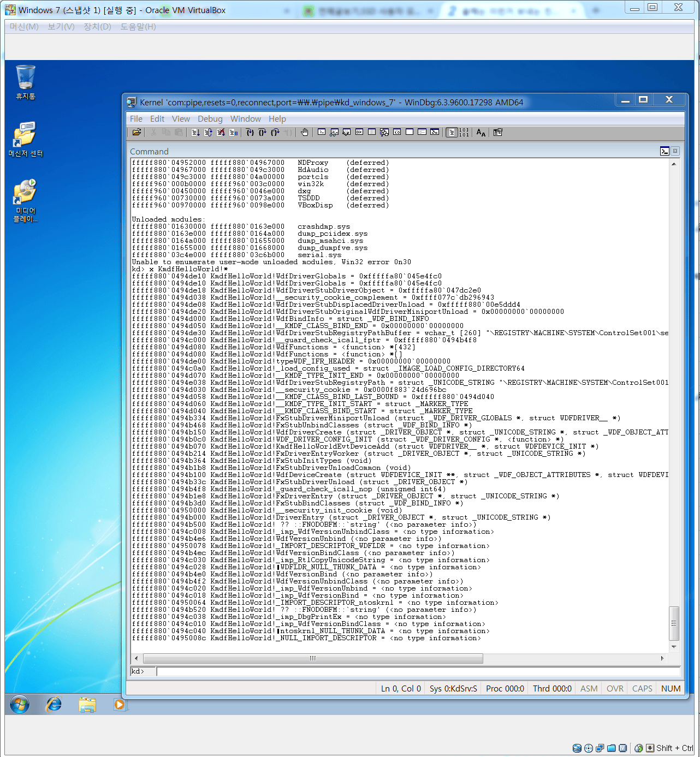Open VirtualBox 머신(M) menu
Image resolution: width=700 pixels, height=757 pixels.
pos(24,26)
